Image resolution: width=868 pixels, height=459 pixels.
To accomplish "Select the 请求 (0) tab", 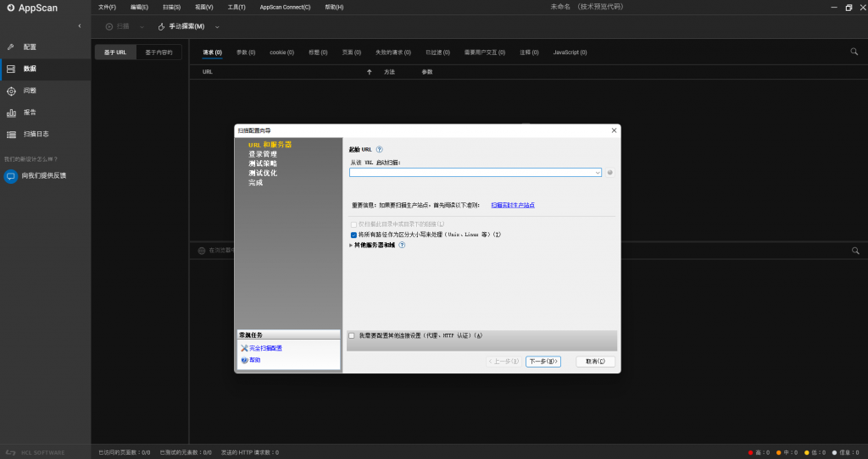I will coord(212,53).
